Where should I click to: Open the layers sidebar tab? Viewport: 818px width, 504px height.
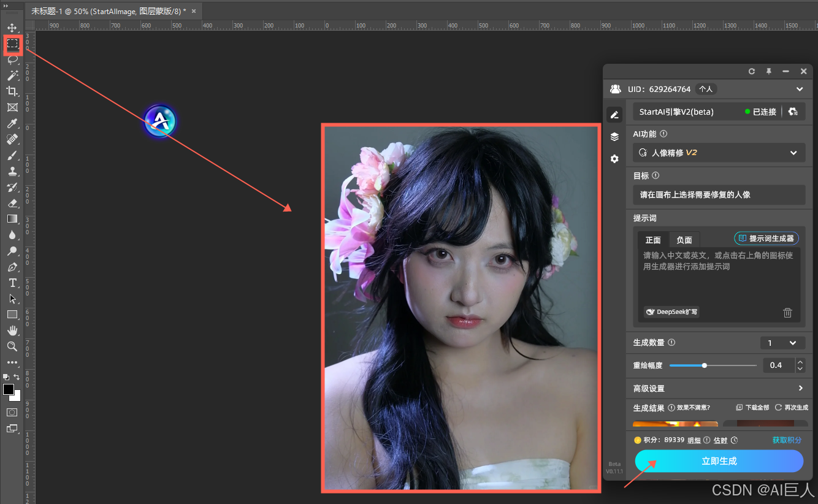pos(614,137)
